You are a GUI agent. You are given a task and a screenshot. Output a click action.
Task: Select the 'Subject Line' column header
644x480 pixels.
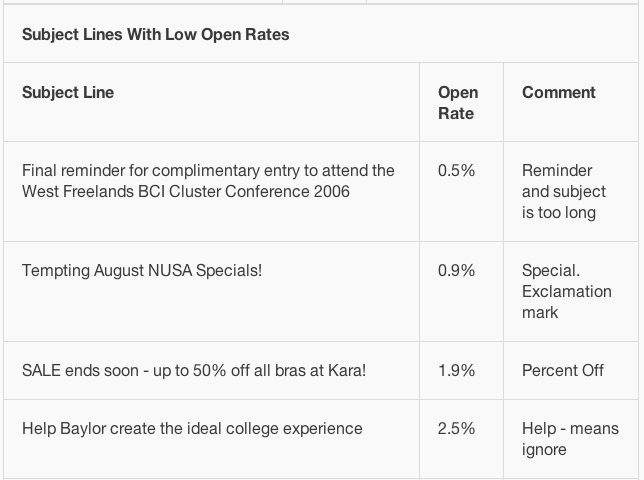click(x=68, y=92)
